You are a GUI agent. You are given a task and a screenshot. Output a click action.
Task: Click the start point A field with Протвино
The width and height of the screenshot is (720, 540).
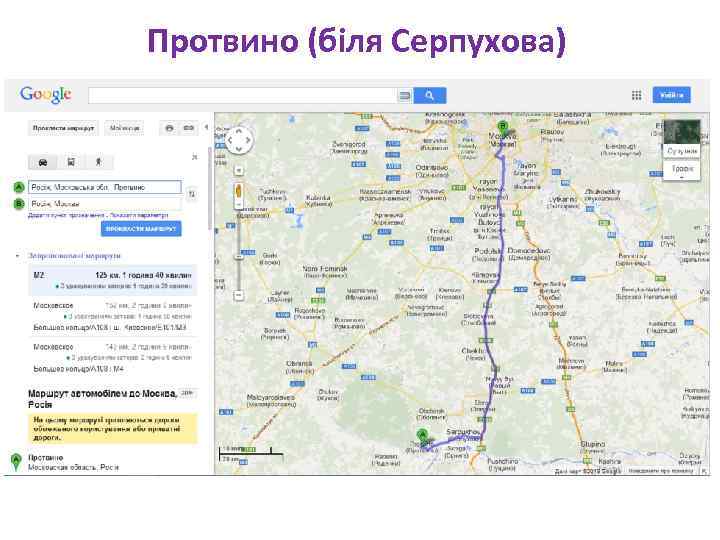105,187
